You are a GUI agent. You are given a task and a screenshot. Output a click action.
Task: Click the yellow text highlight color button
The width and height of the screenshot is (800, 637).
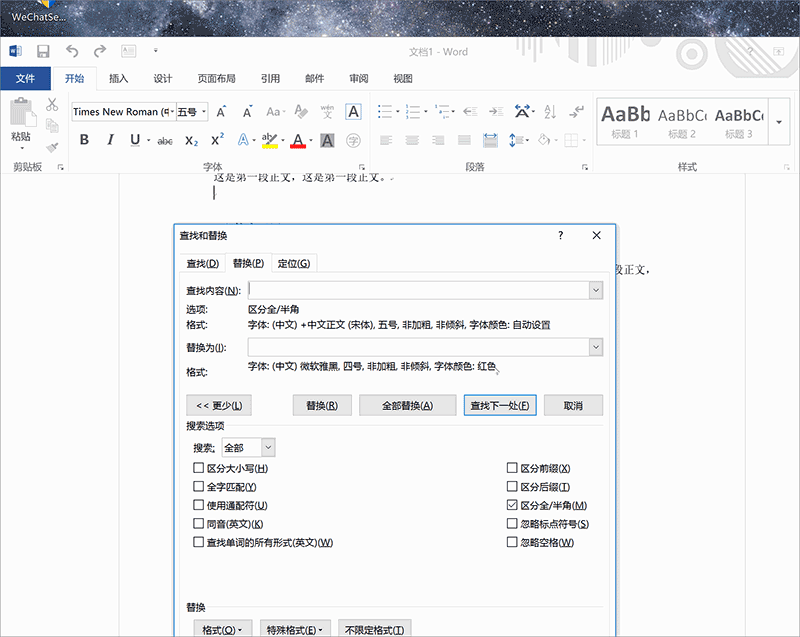pos(269,140)
